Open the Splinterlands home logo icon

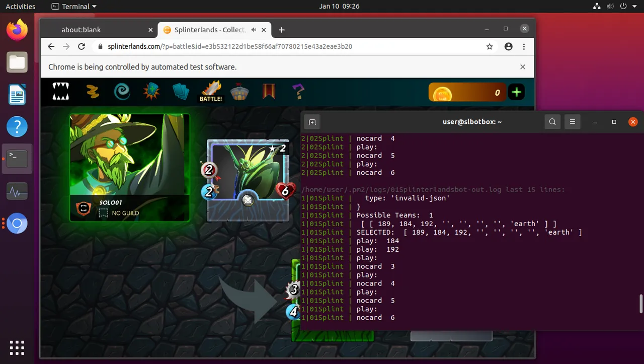pyautogui.click(x=61, y=92)
